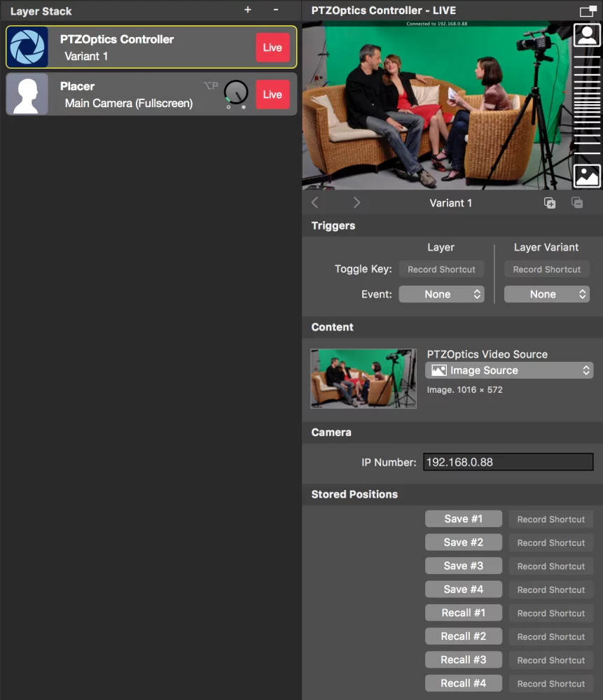This screenshot has width=603, height=700.
Task: Click Save #3 position button
Action: tap(463, 566)
